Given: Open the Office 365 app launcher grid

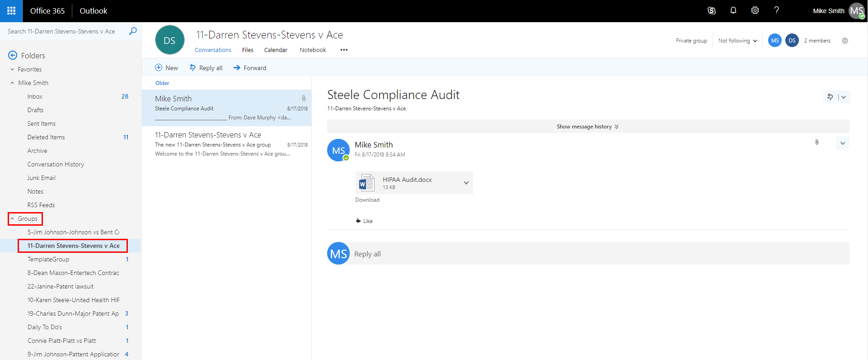Looking at the screenshot, I should 11,11.
